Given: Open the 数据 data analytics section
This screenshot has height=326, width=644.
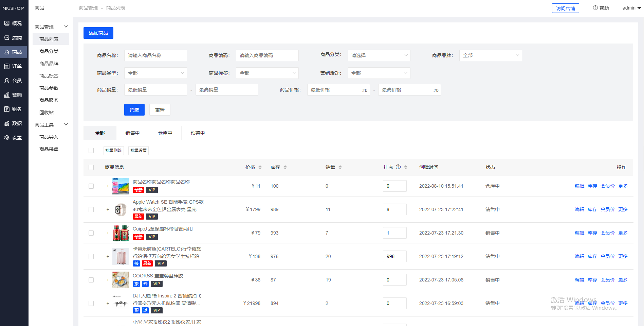Looking at the screenshot, I should [14, 123].
